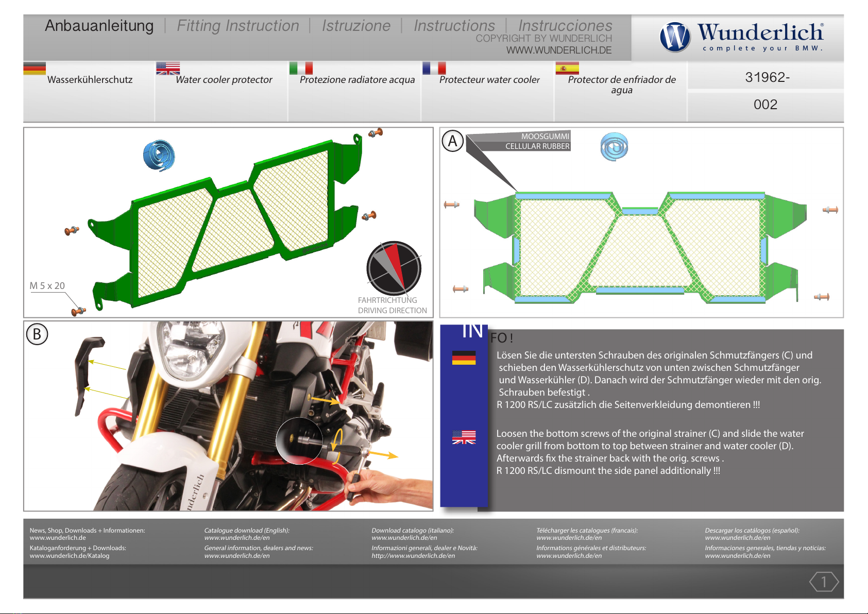Click the circled letter A marker

[453, 141]
